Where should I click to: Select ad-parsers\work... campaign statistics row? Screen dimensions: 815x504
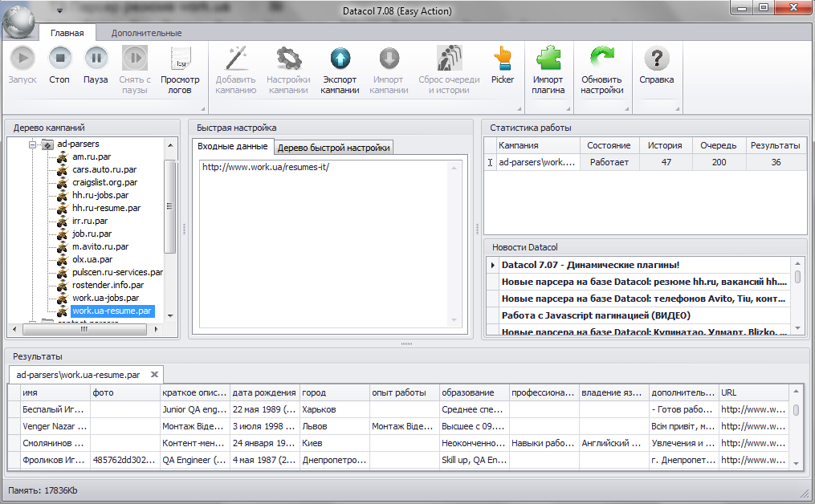645,162
